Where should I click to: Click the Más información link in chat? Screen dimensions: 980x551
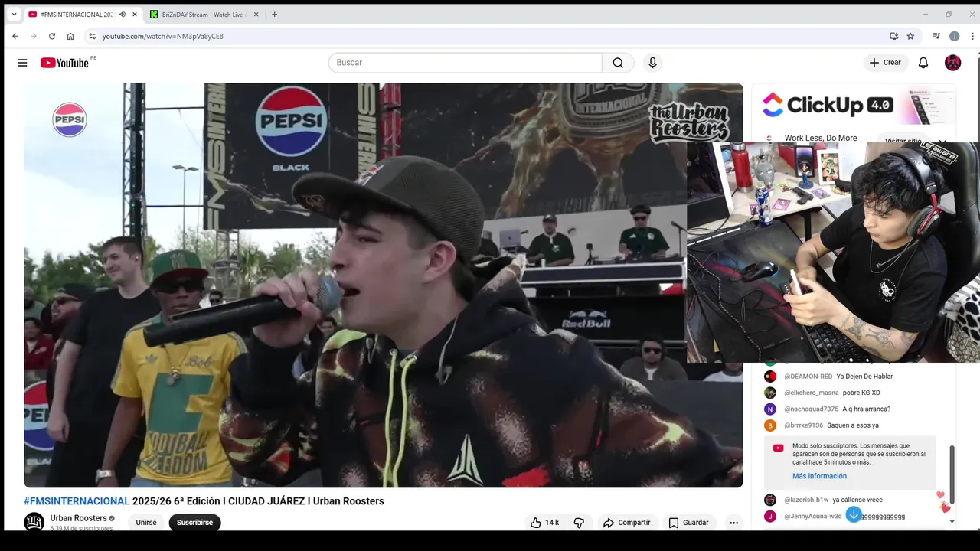pyautogui.click(x=819, y=476)
